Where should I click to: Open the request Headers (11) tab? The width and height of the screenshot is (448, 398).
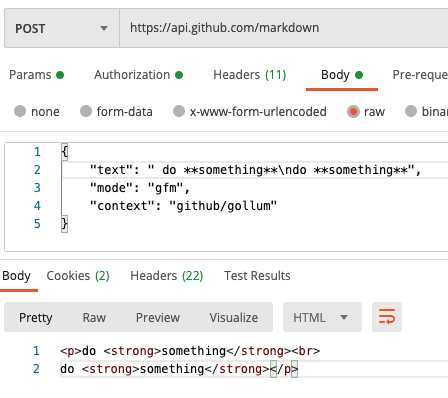250,75
